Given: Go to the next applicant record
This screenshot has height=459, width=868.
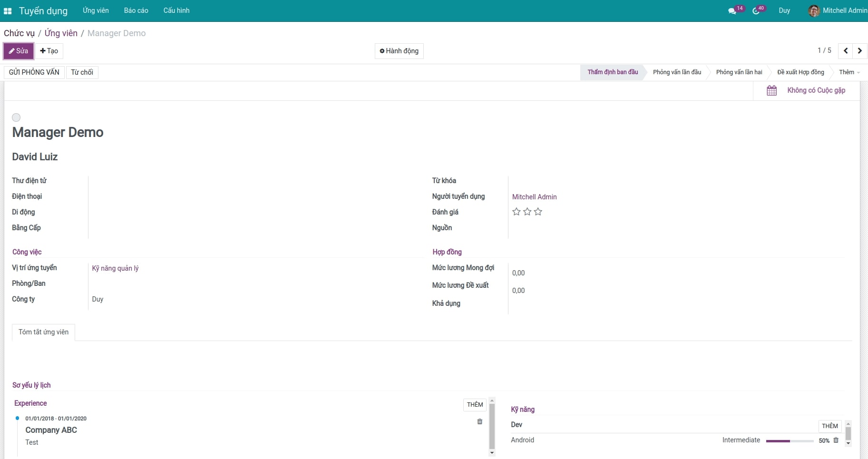Looking at the screenshot, I should [x=859, y=51].
